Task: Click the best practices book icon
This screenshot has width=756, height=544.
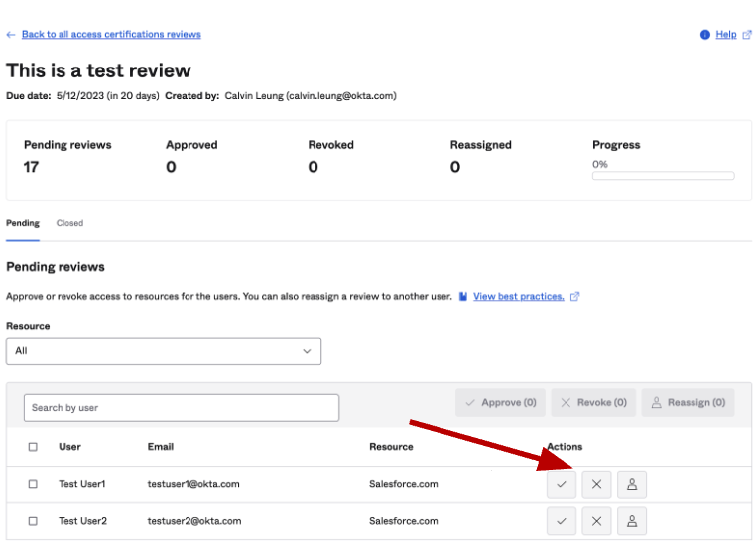Action: [463, 297]
